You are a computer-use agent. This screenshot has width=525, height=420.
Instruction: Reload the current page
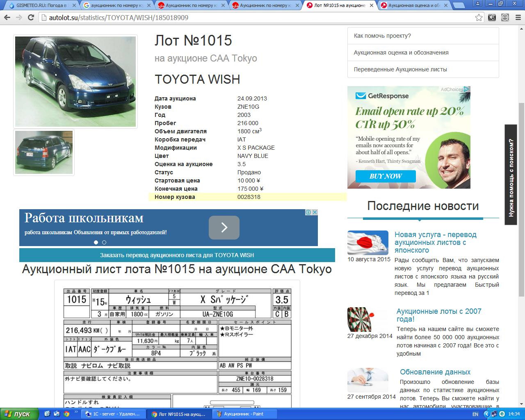click(31, 18)
